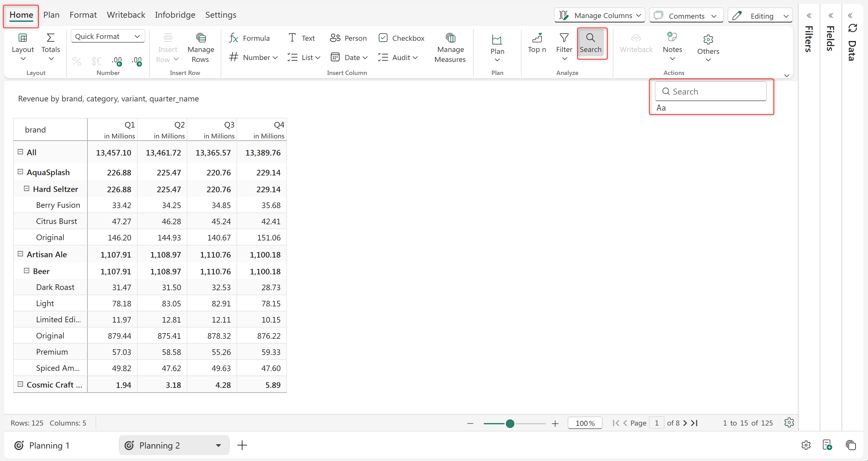
Task: Switch to the Writeback tab
Action: click(x=126, y=15)
